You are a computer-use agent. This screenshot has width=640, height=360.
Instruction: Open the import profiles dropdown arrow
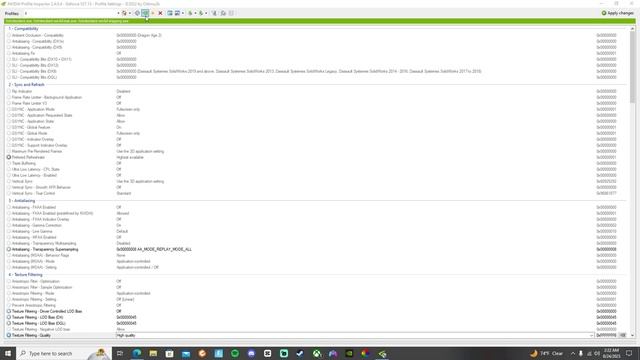(206, 13)
